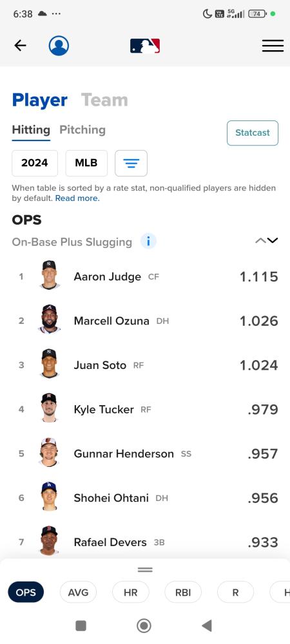
Task: Sort OPS ascending with up chevron
Action: (260, 241)
